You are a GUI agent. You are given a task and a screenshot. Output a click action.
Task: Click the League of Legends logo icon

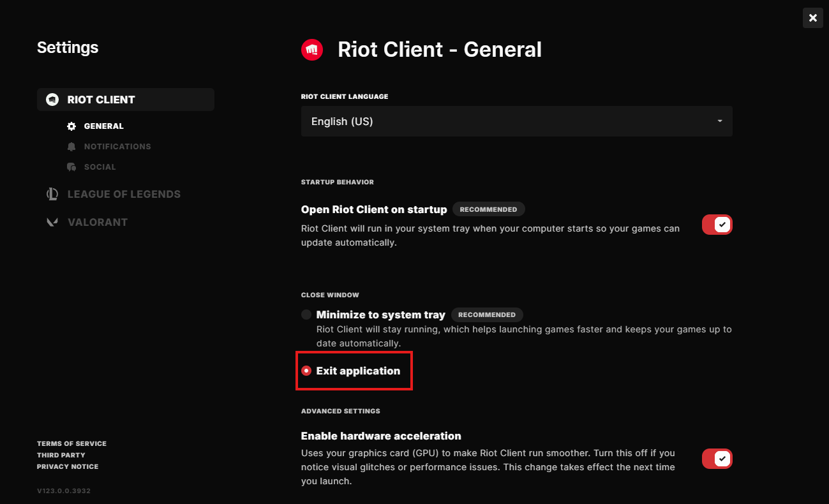tap(52, 194)
